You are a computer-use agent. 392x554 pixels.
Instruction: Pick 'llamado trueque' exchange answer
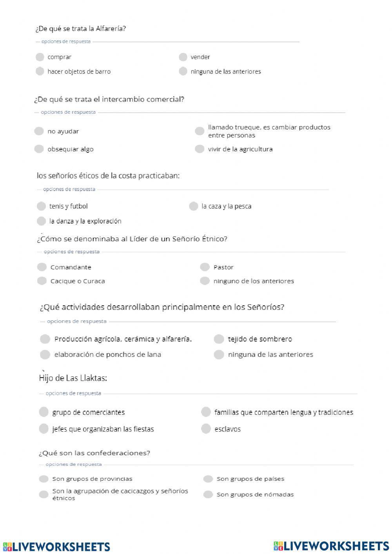point(200,131)
